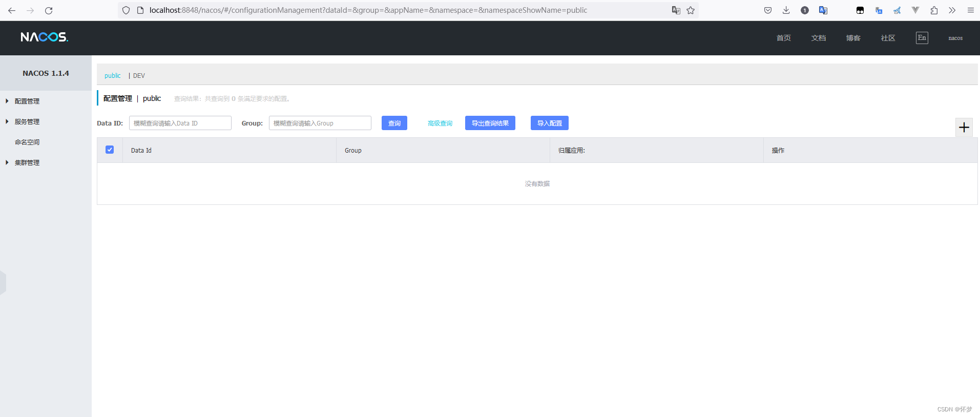Open the 高级查询 advanced query link
Viewport: 980px width, 417px height.
point(440,123)
